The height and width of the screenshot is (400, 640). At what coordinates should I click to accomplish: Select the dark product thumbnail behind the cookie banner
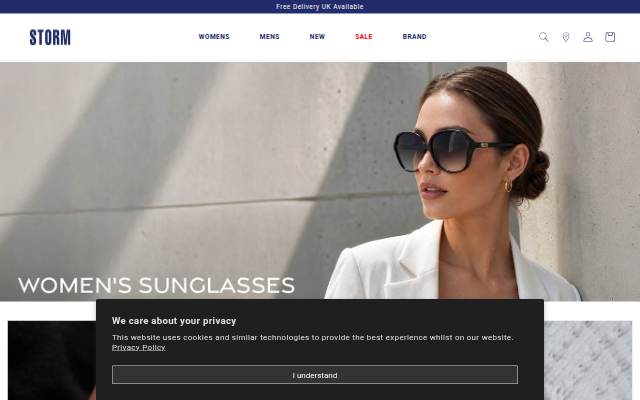tap(52, 360)
